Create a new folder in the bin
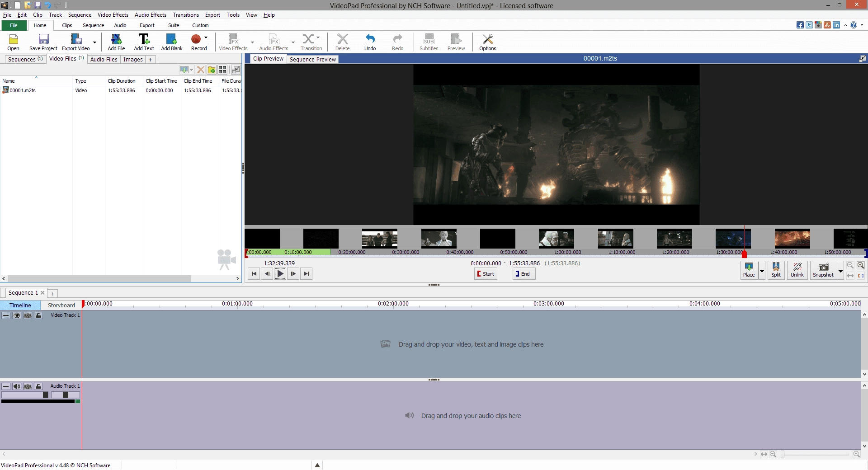 click(x=212, y=70)
